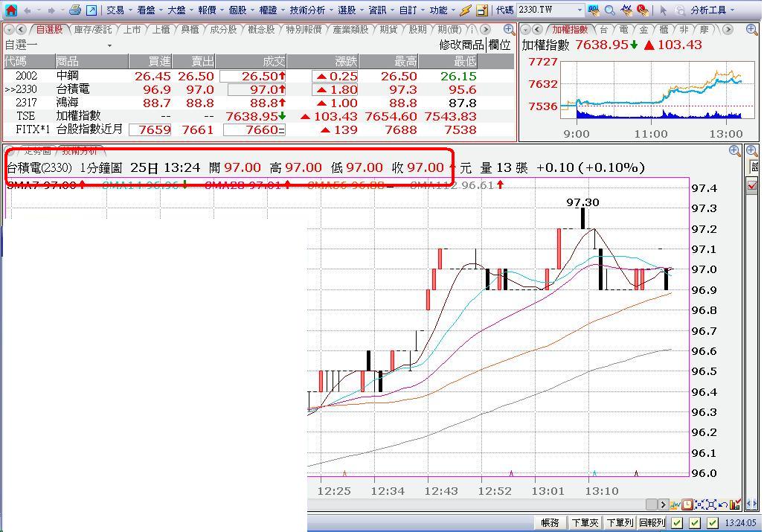Image resolution: width=764 pixels, height=532 pixels.
Task: Open the 回報列 button
Action: coord(652,523)
